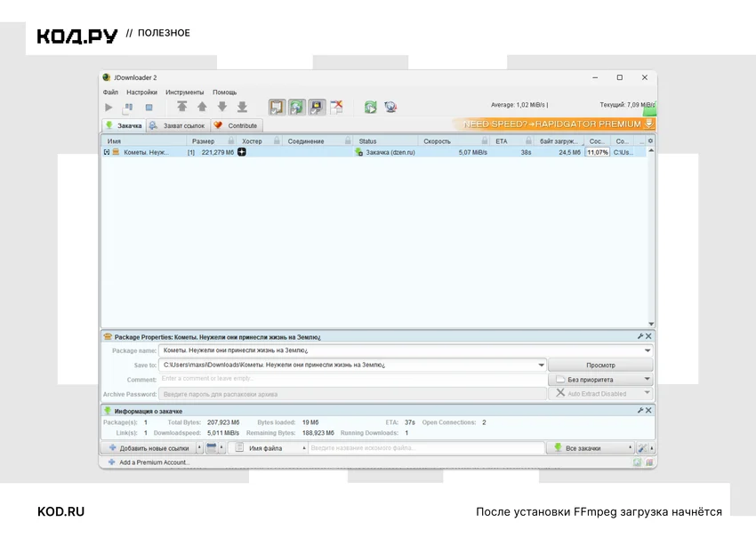Open the Все закачки view dropdown

pyautogui.click(x=591, y=448)
